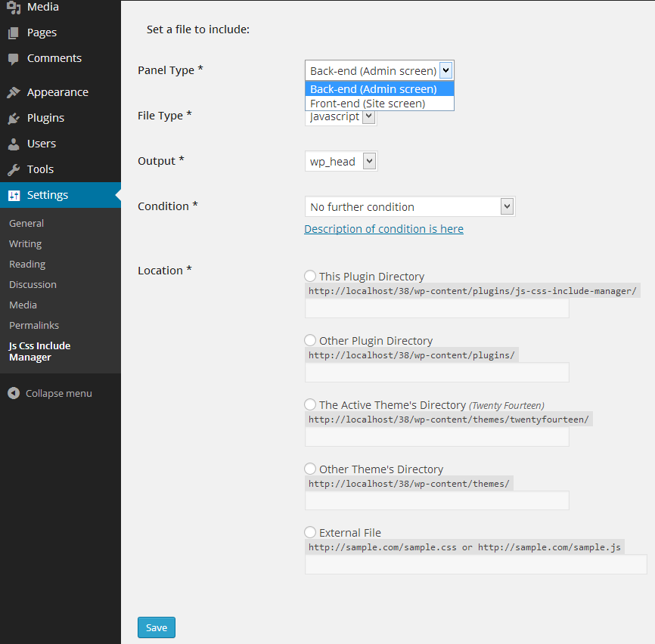655x644 pixels.
Task: Click the 'Panel Type *' label
Action: pos(170,70)
